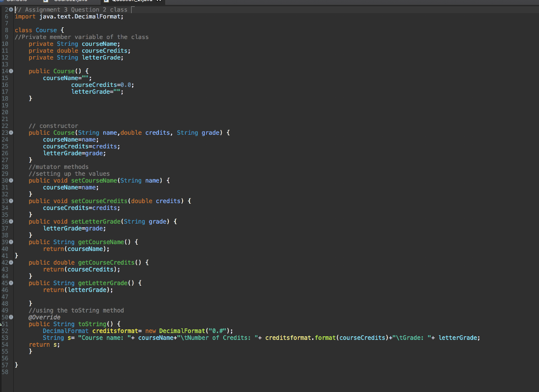539x392 pixels.
Task: Click line number 20 in the gutter
Action: tap(5, 112)
